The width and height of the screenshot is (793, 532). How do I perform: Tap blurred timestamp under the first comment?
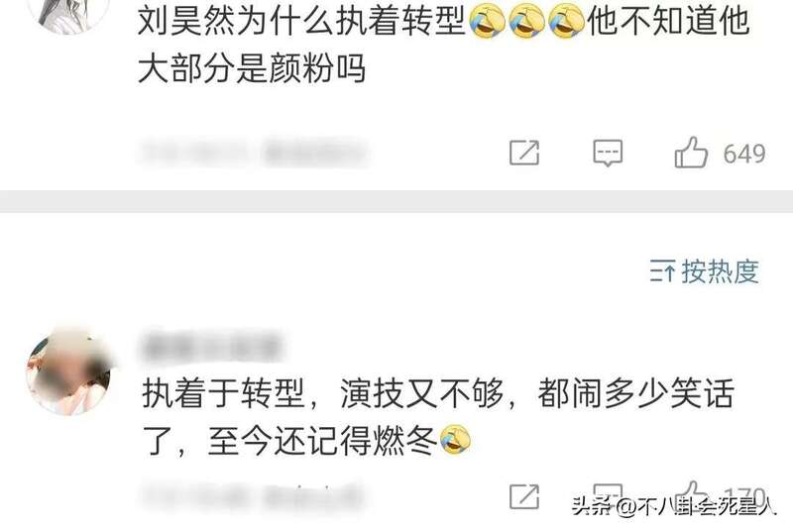pos(252,154)
